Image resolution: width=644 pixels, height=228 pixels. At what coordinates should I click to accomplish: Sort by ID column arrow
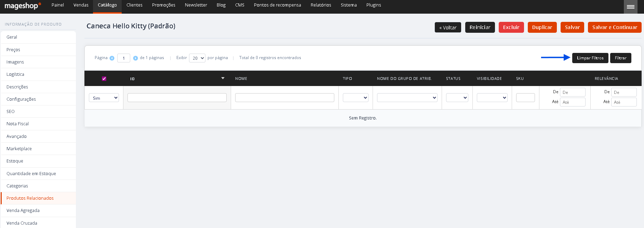coord(223,78)
